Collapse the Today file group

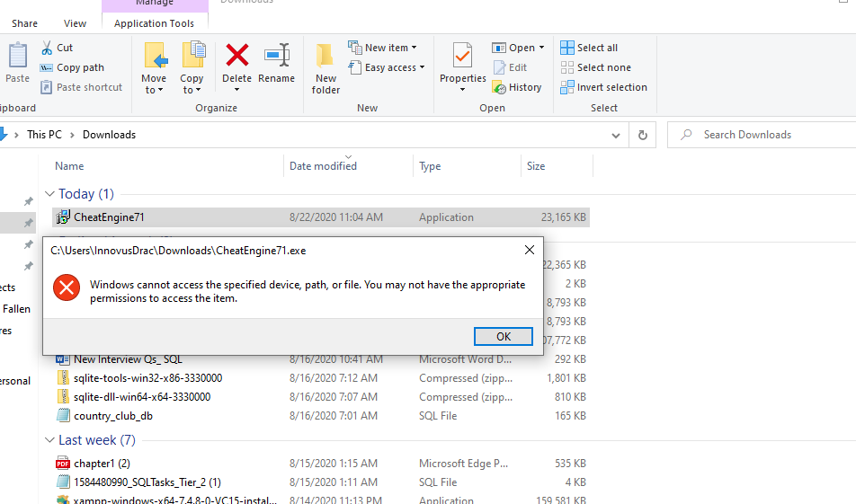tap(49, 194)
